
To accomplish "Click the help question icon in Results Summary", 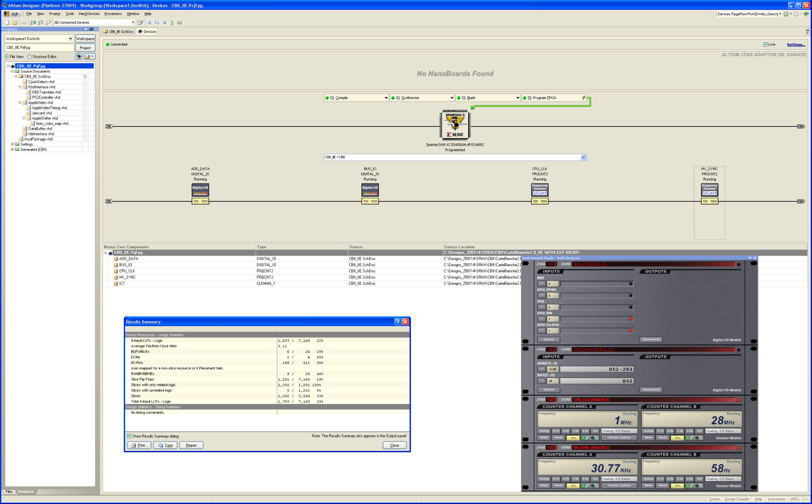I will (398, 322).
